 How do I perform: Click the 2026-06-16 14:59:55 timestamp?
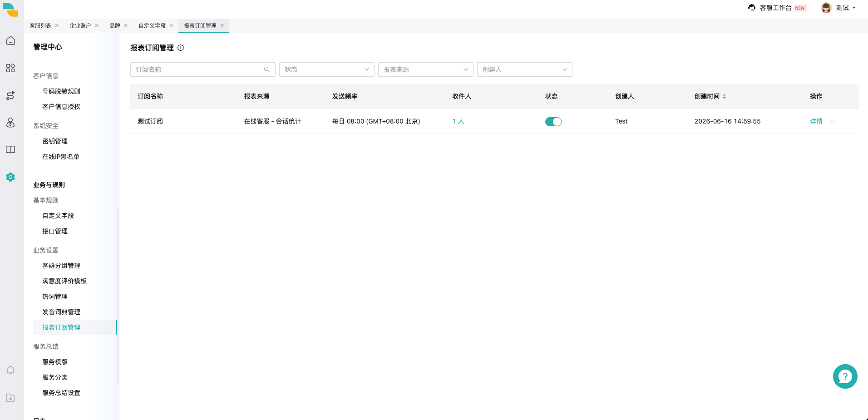(727, 121)
